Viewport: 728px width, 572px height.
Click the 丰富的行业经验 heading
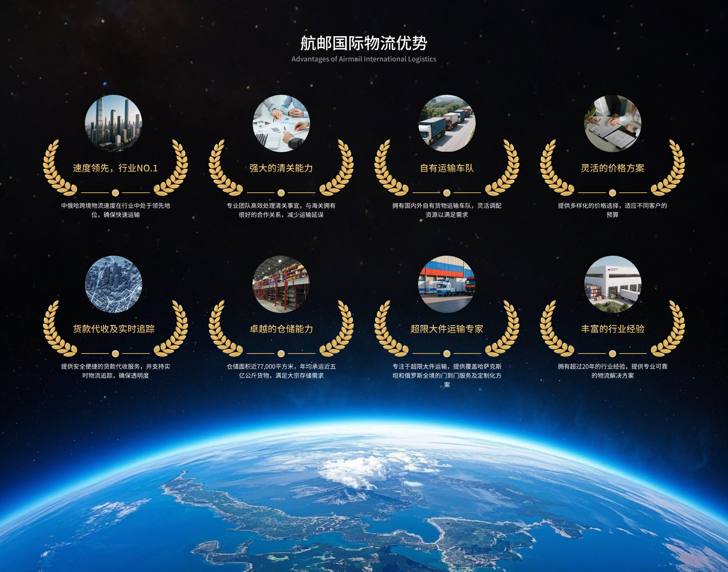pos(612,329)
